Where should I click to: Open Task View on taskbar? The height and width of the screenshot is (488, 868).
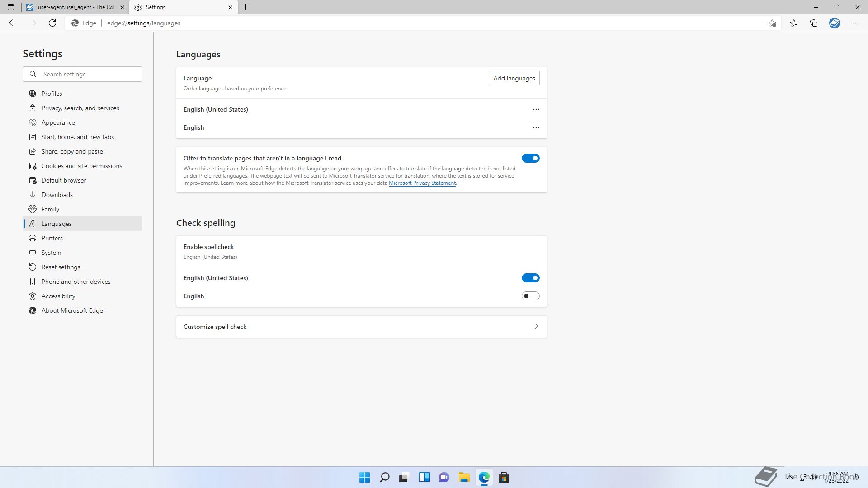click(x=404, y=477)
